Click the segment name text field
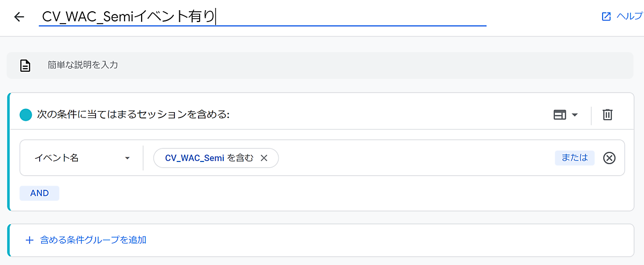 click(263, 17)
